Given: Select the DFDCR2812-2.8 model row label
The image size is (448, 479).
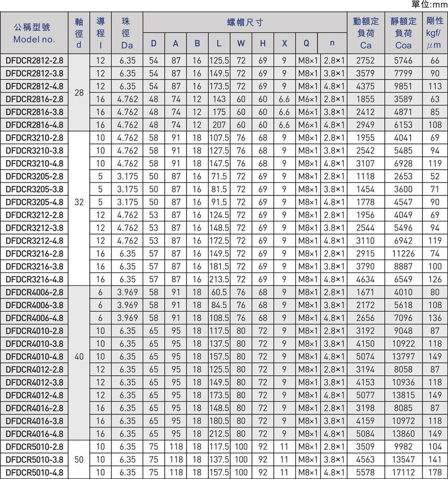Looking at the screenshot, I should (x=34, y=60).
